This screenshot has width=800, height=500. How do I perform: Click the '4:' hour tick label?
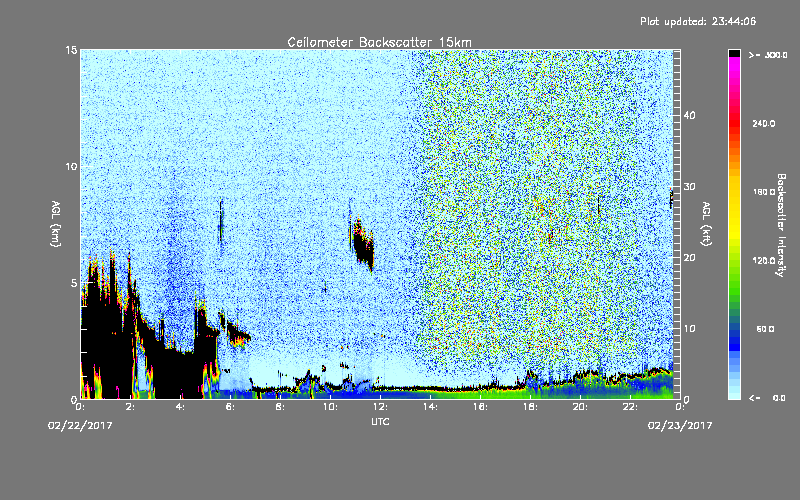pyautogui.click(x=181, y=407)
